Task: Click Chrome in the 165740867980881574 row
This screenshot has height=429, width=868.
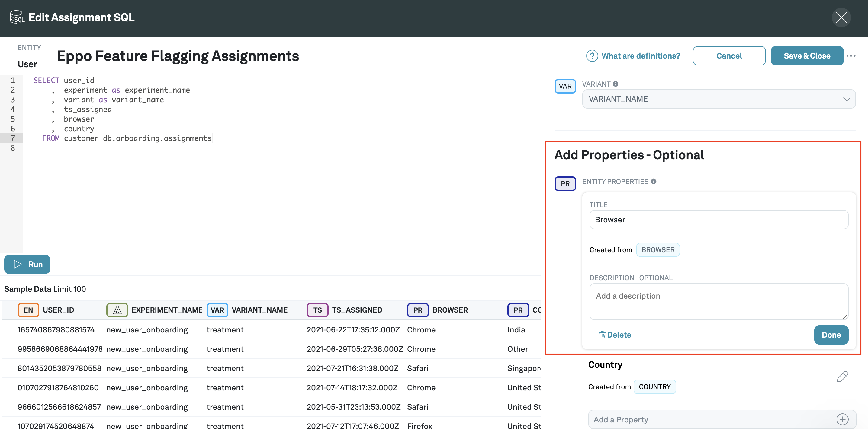Action: point(421,330)
